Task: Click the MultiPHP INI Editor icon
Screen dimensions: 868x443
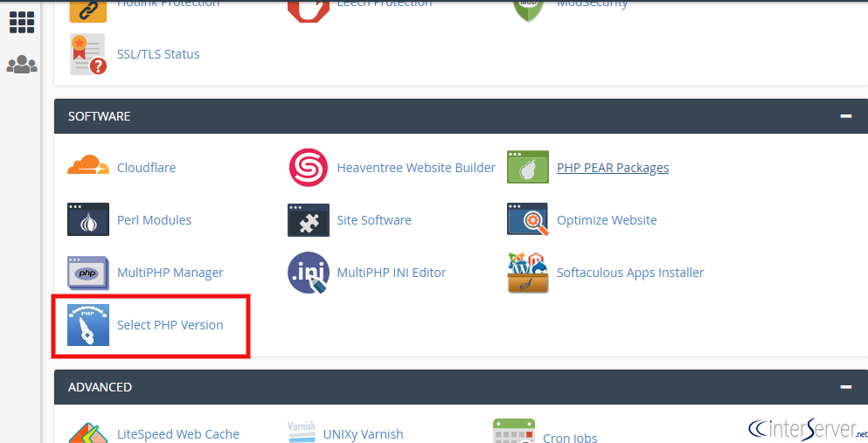Action: 309,273
